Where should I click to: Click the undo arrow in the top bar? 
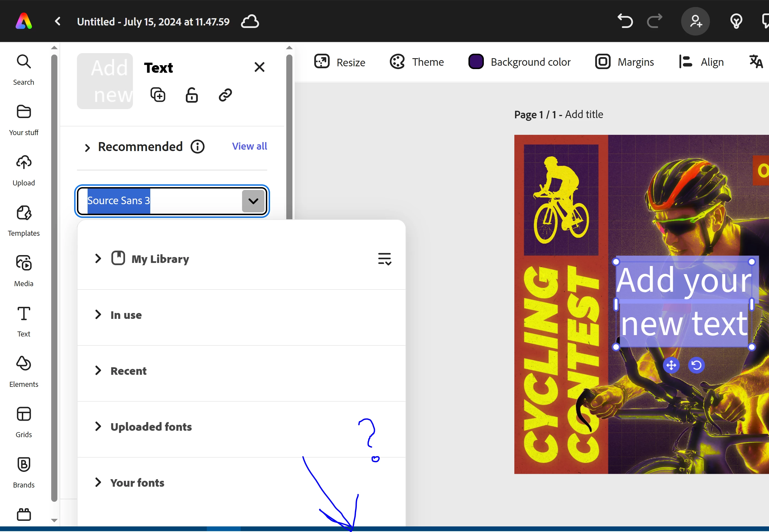pyautogui.click(x=625, y=21)
